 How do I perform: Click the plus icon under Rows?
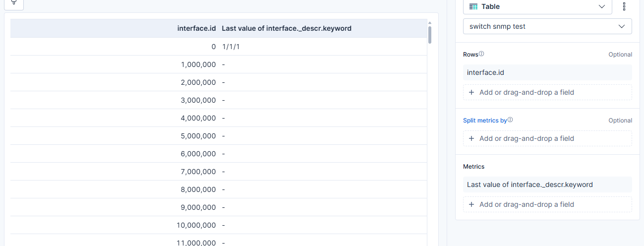click(x=471, y=92)
